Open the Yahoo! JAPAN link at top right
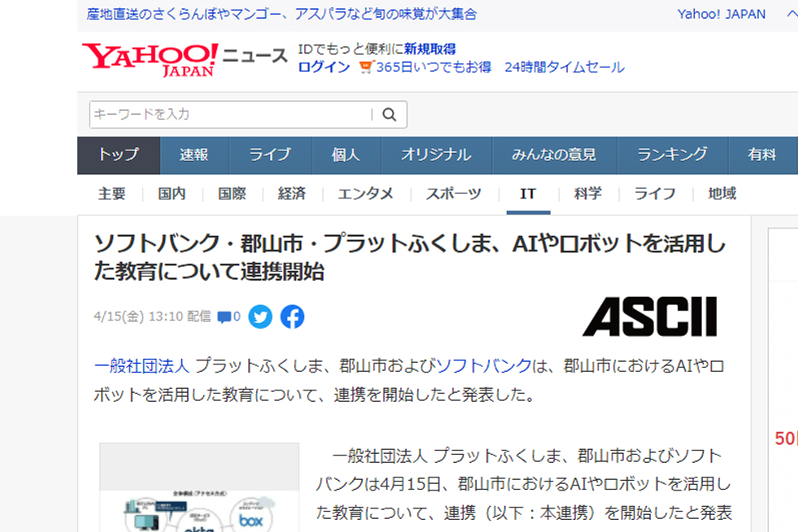Viewport: 798px width, 532px height. click(722, 15)
